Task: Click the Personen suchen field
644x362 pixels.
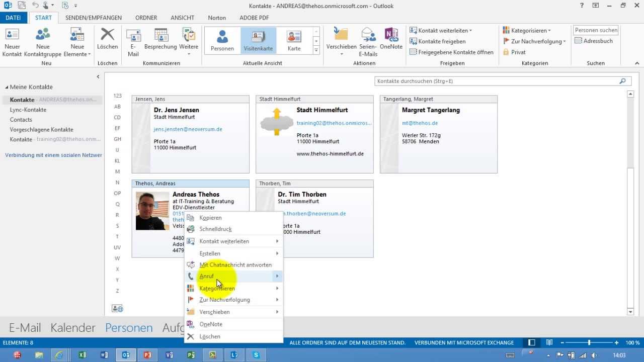Action: 596,30
